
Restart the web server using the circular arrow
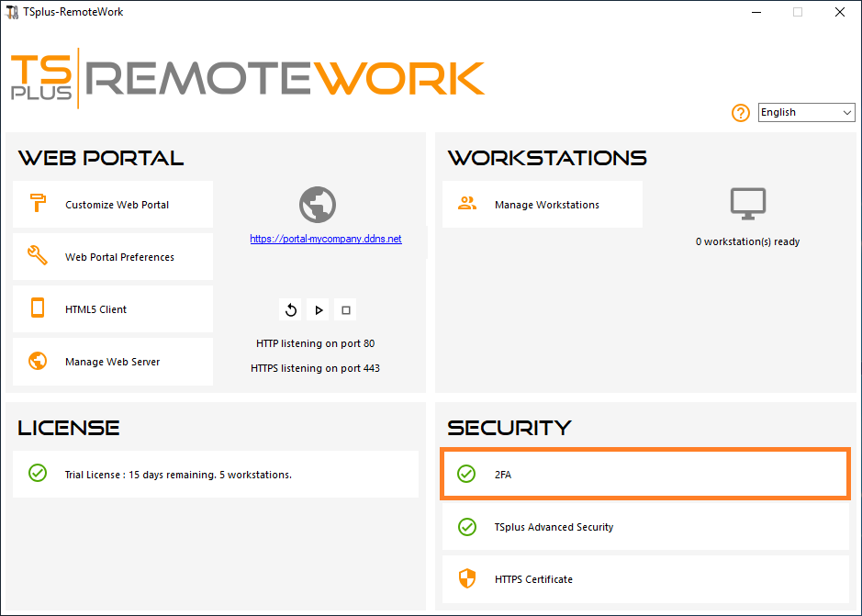point(290,309)
